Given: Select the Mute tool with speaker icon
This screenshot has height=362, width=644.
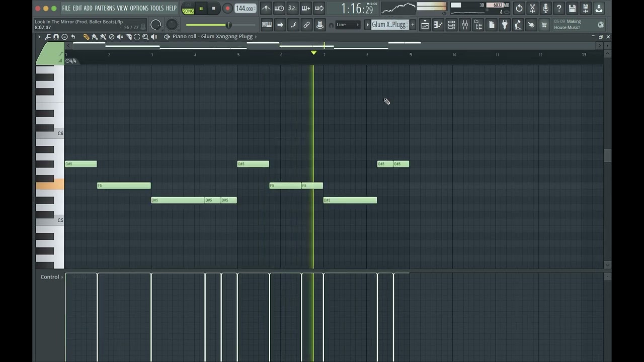Looking at the screenshot, I should [x=120, y=37].
